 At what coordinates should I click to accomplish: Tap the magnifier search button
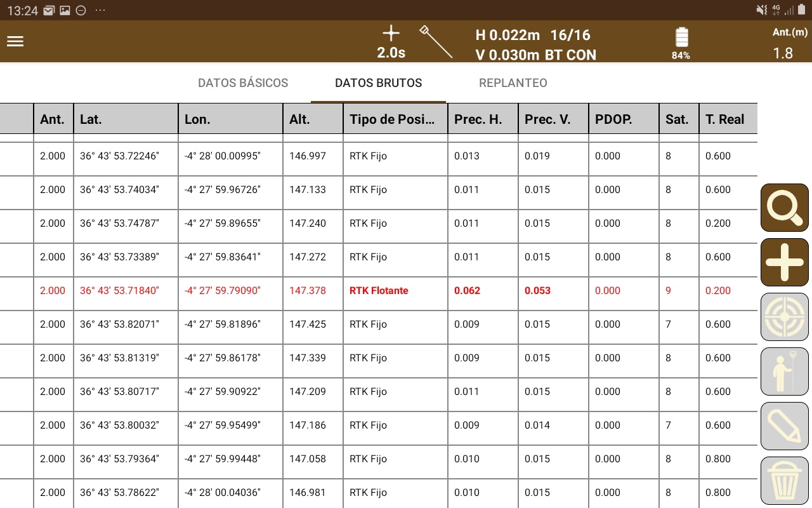[785, 208]
